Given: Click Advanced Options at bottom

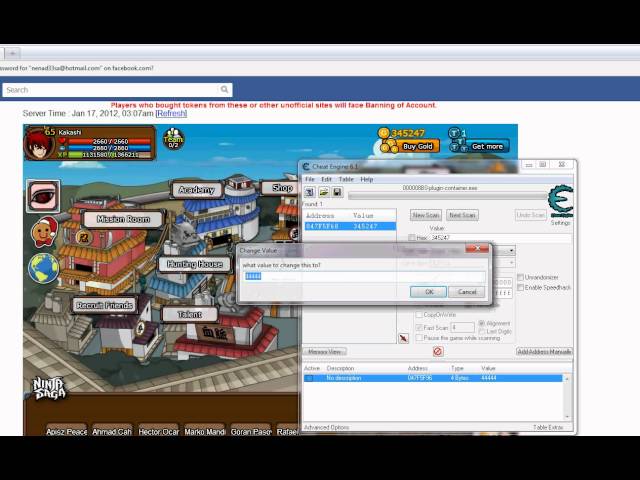Looking at the screenshot, I should 327,427.
